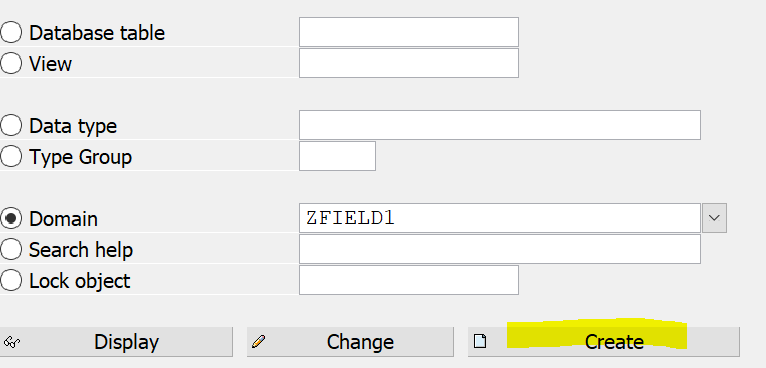The width and height of the screenshot is (766, 368).
Task: Select the Data type radio button
Action: 11,126
